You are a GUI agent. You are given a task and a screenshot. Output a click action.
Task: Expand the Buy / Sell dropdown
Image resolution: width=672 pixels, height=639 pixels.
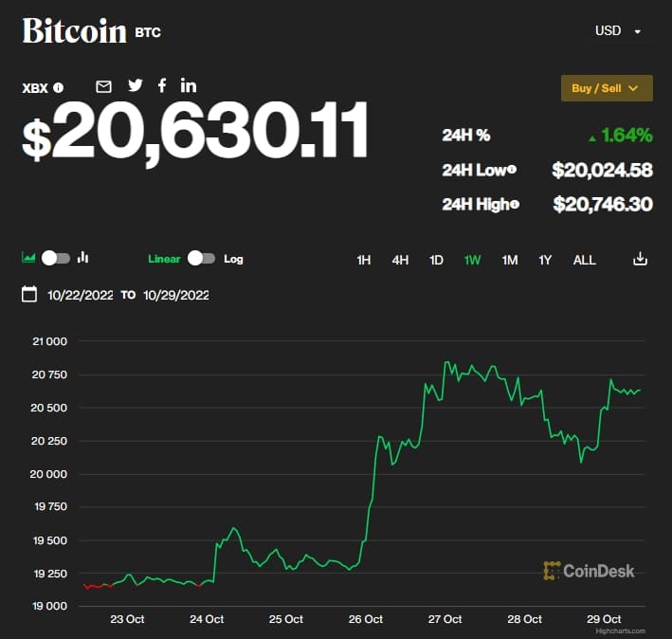607,88
